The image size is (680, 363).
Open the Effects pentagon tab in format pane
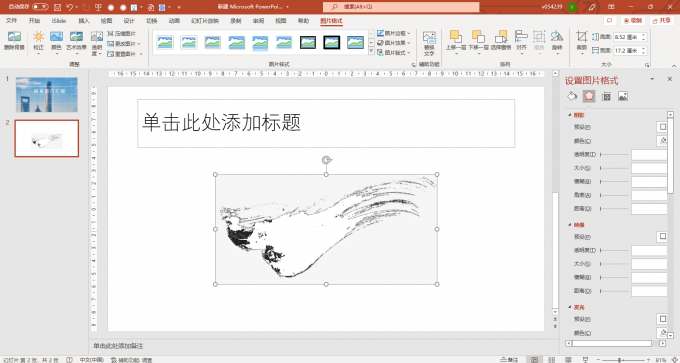coord(589,96)
